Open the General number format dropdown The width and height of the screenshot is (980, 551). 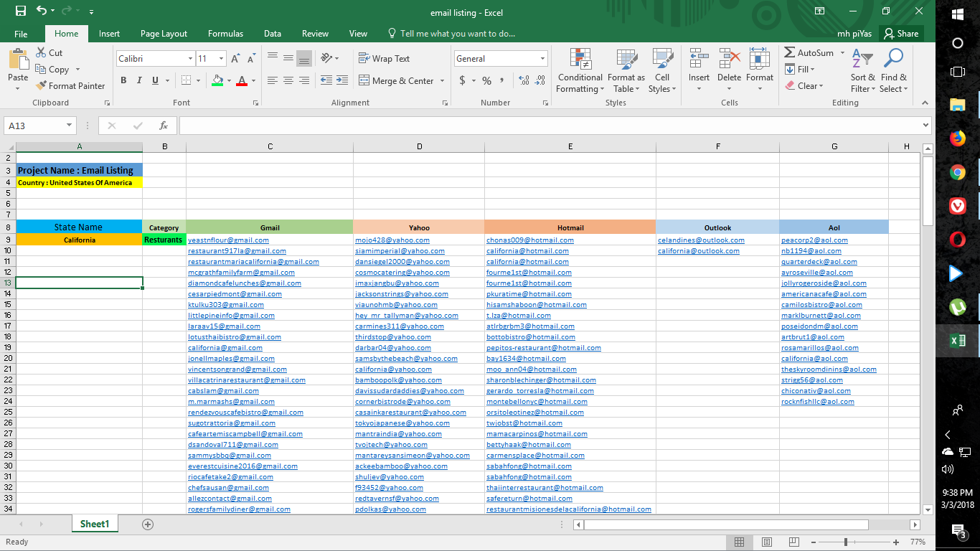541,58
